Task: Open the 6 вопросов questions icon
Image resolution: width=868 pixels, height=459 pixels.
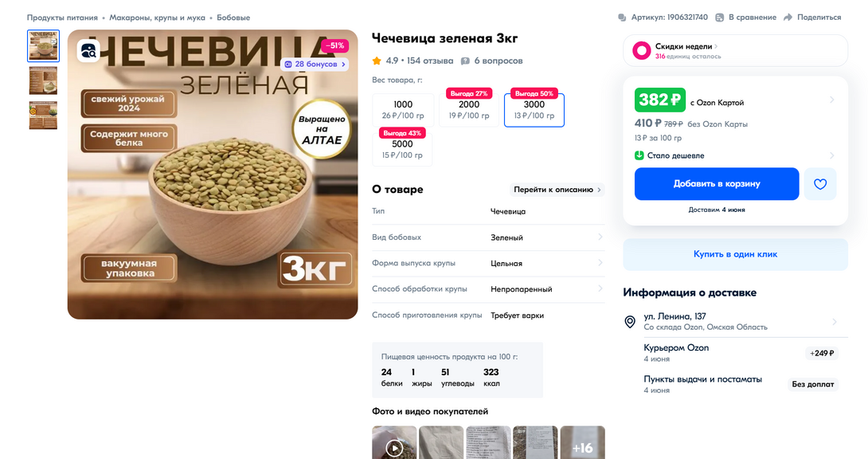Action: coord(465,61)
